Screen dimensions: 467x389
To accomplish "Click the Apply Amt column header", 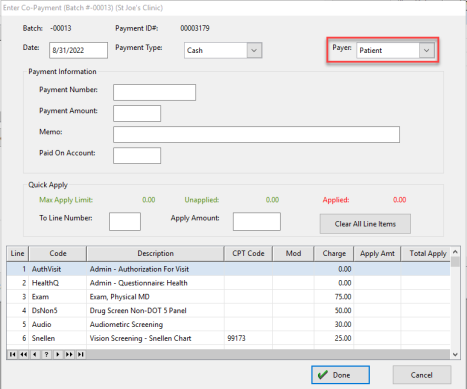I will [x=377, y=253].
